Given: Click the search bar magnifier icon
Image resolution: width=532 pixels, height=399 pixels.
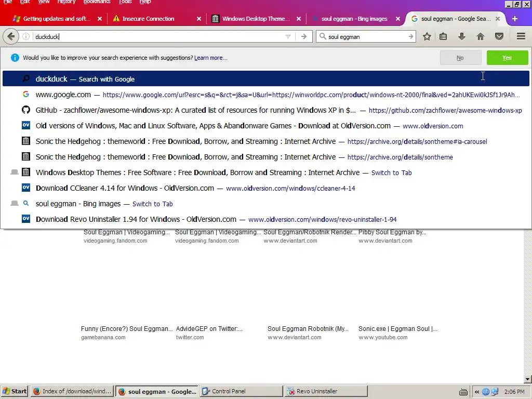Looking at the screenshot, I should pyautogui.click(x=323, y=36).
